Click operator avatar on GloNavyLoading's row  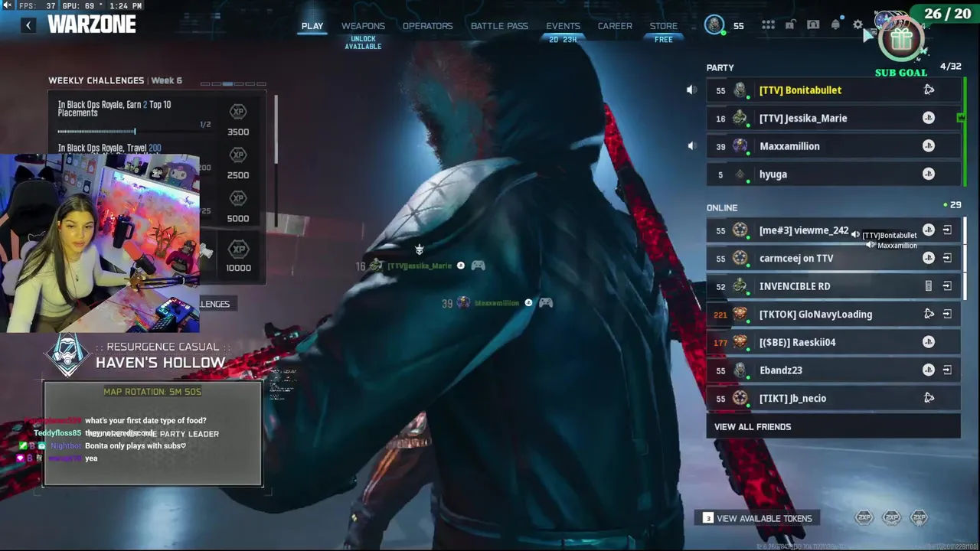[740, 314]
